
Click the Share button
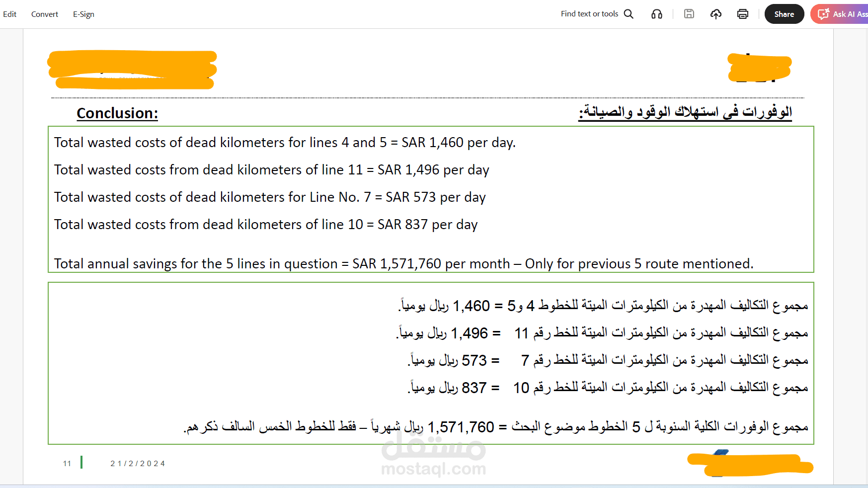pyautogui.click(x=784, y=14)
